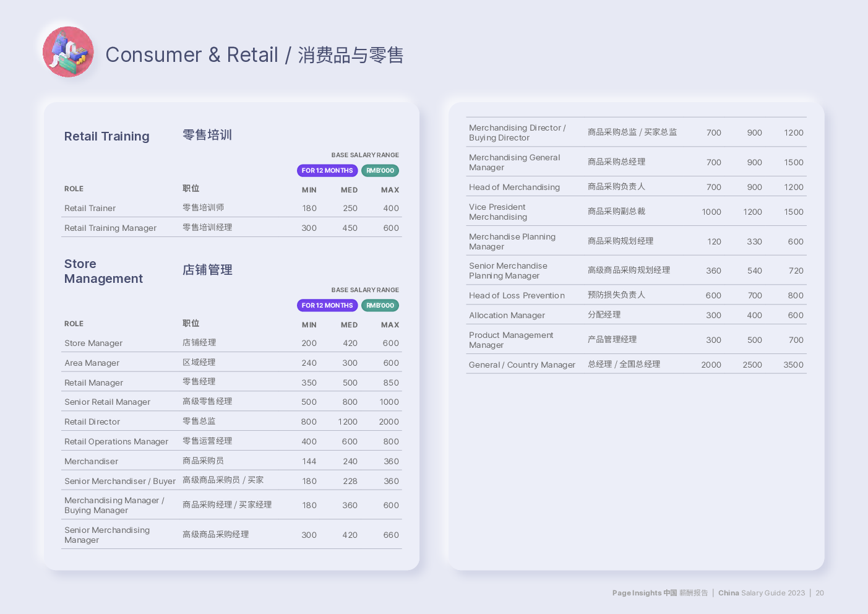Viewport: 868px width, 614px height.
Task: Click 'Head of Merchandising' role
Action: 514,187
